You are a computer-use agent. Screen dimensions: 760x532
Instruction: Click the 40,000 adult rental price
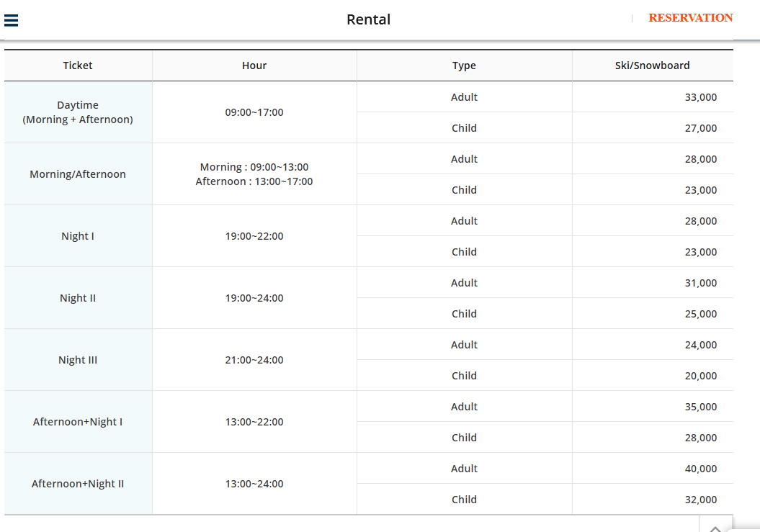click(700, 469)
